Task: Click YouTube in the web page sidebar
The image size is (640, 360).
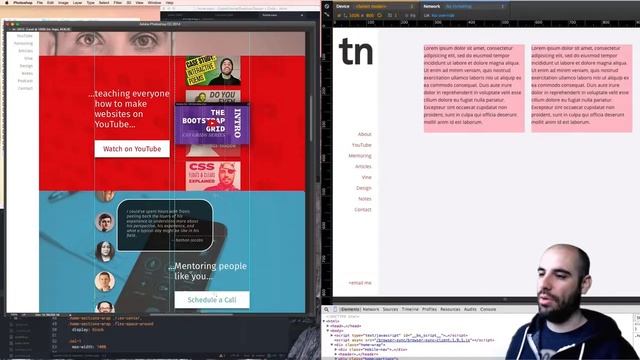Action: (362, 145)
